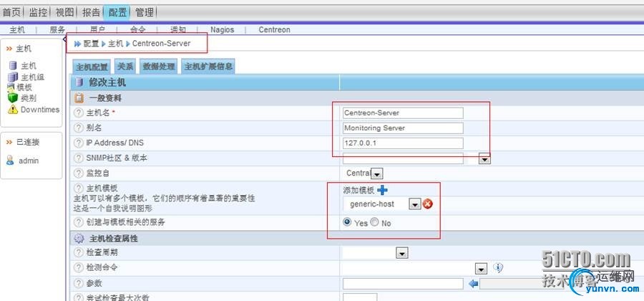This screenshot has height=301, width=644.
Task: Open the 管理 top menu
Action: coord(144,12)
